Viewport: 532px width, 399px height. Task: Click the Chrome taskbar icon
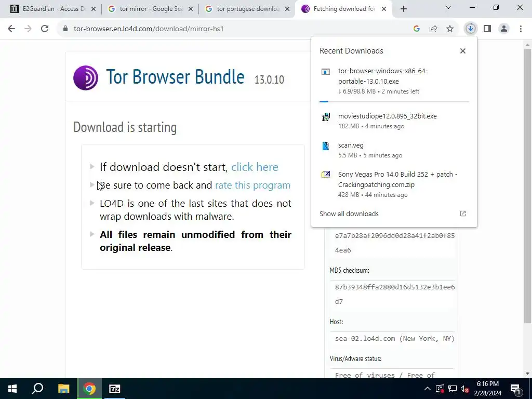(x=89, y=389)
